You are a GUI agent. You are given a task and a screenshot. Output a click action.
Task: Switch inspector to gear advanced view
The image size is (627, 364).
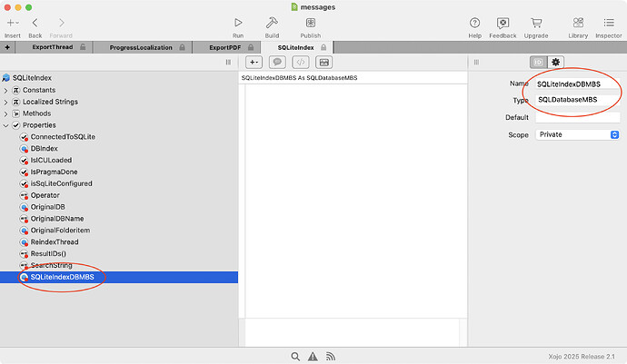click(556, 63)
